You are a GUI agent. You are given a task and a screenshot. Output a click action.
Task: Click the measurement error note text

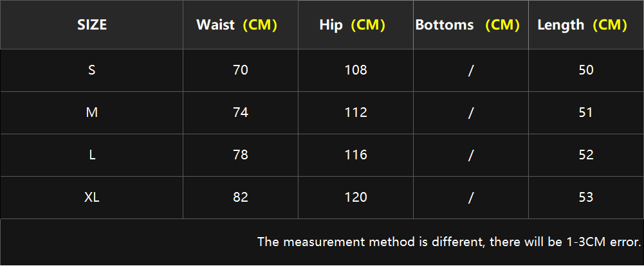pos(449,242)
